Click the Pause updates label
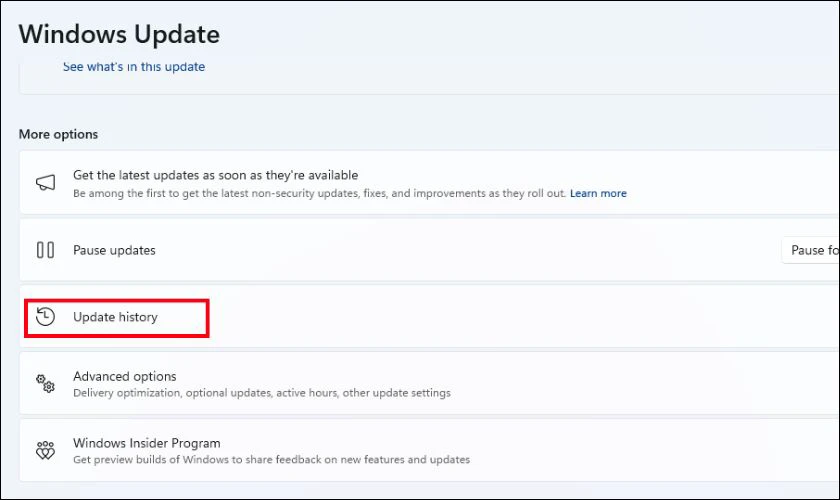The width and height of the screenshot is (840, 500). [114, 250]
